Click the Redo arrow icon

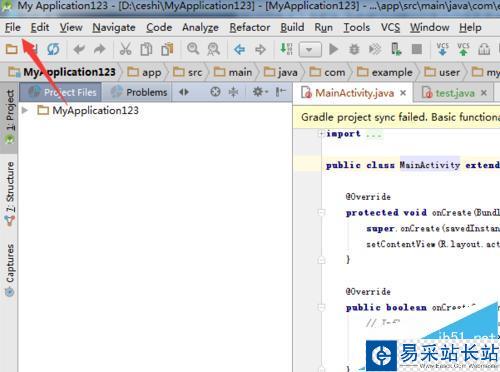click(99, 49)
